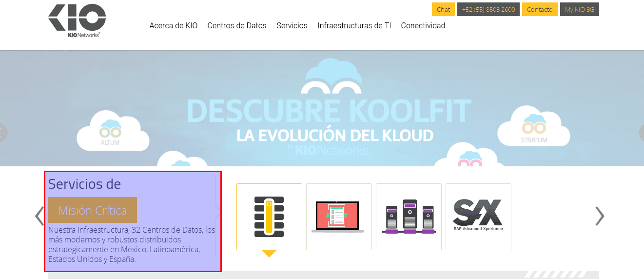Click the DESCUBRE KOOLFIT banner headline

329,111
